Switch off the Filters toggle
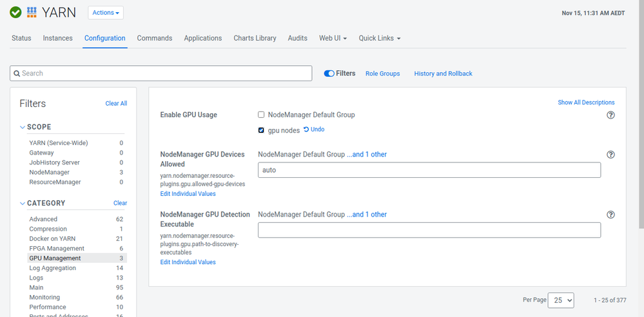 pos(329,73)
